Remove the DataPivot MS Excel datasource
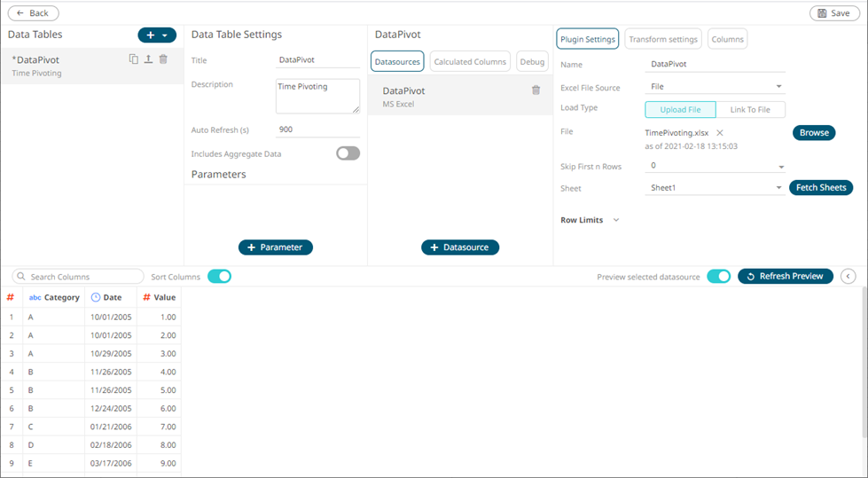The height and width of the screenshot is (478, 868). click(x=536, y=90)
